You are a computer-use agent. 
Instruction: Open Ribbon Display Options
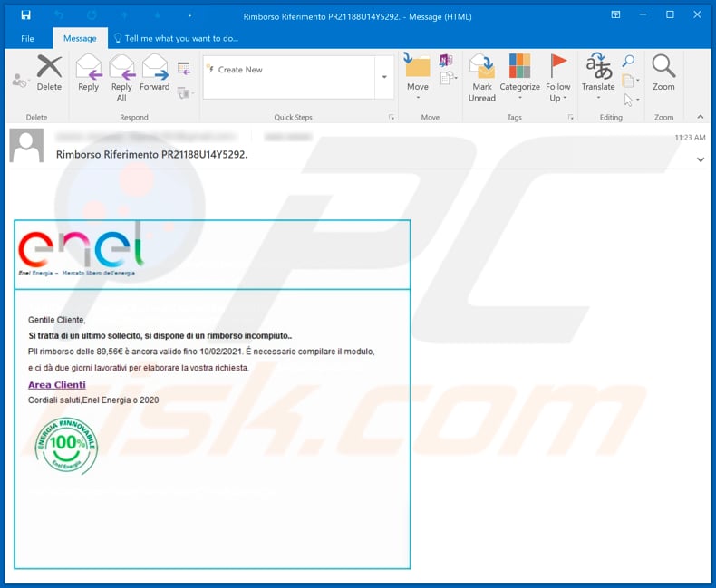click(615, 15)
